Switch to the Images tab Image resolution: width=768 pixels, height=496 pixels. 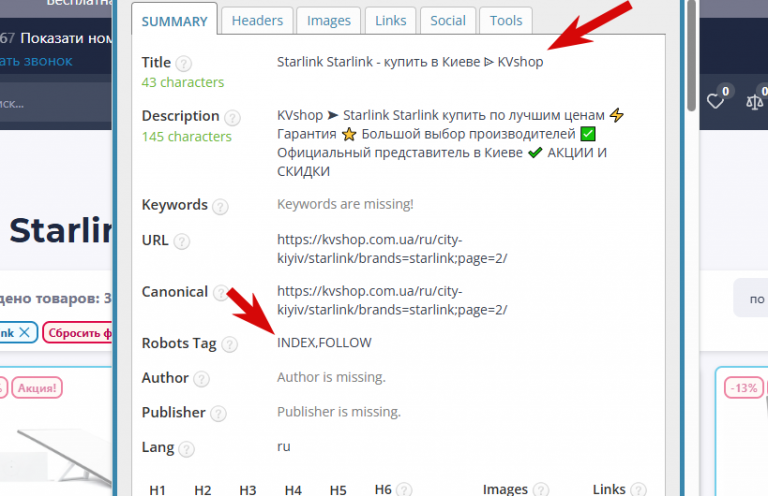click(329, 21)
